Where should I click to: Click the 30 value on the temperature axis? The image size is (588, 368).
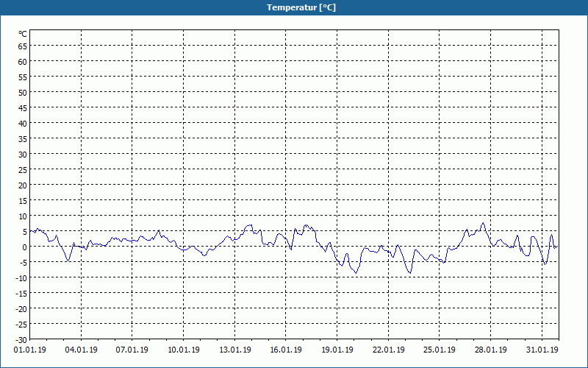(23, 155)
